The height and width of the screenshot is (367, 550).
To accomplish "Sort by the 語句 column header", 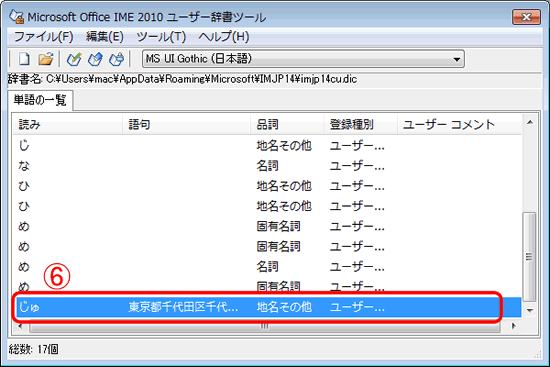I will (x=187, y=124).
